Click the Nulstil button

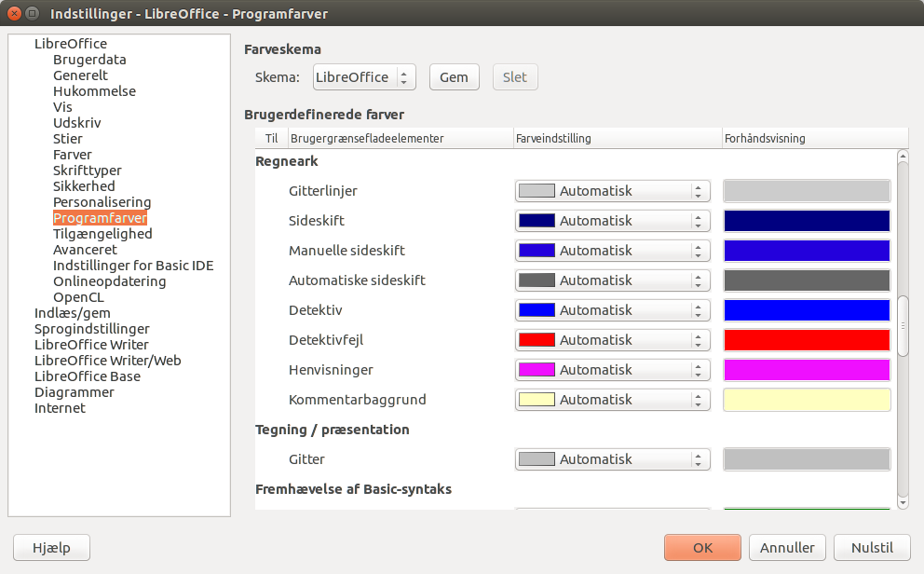coord(872,548)
